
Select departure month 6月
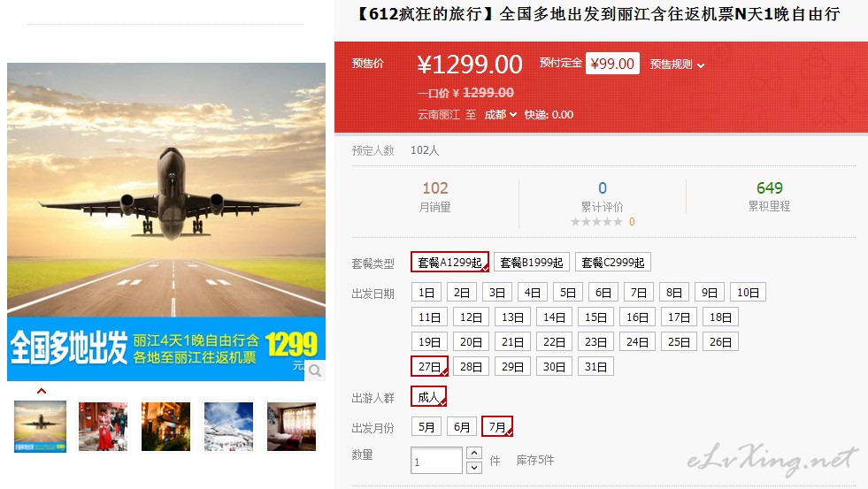[462, 426]
